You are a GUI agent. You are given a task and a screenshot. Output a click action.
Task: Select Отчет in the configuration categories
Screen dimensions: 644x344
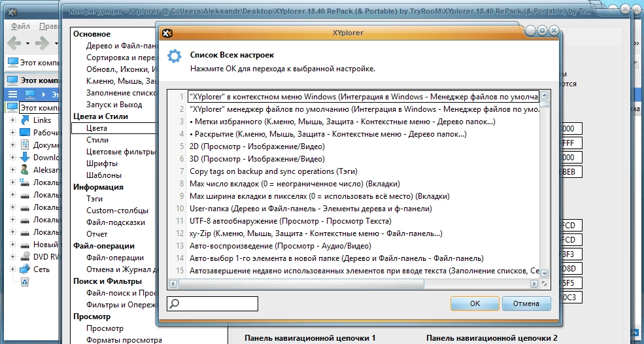(97, 234)
